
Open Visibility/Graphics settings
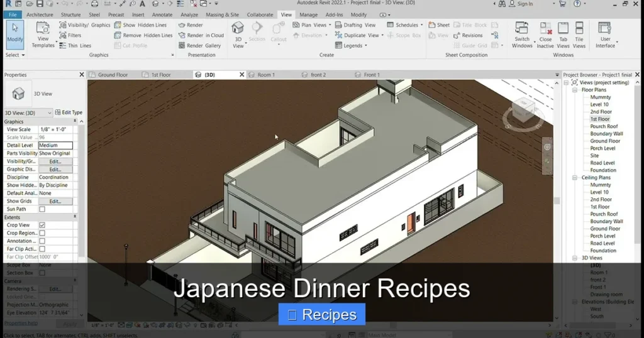(x=85, y=25)
